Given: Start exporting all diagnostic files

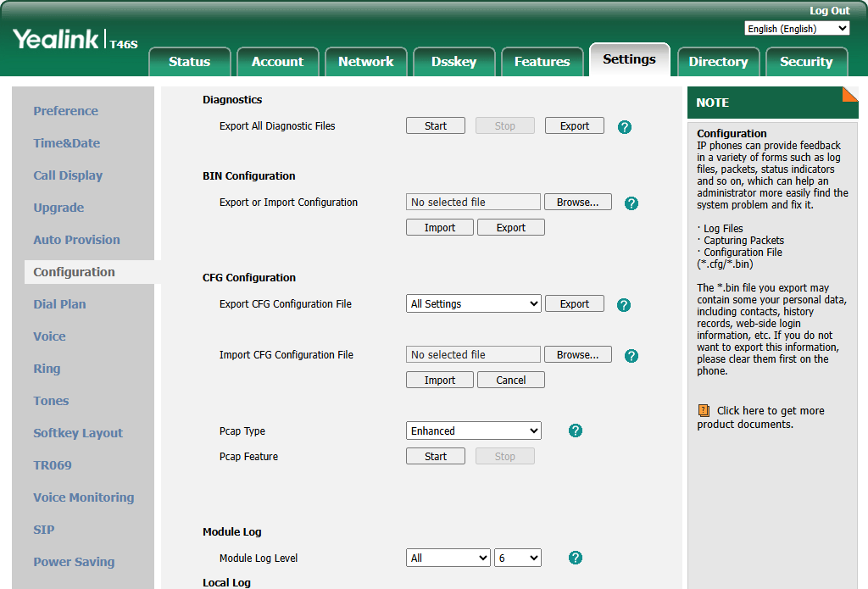Looking at the screenshot, I should (x=436, y=125).
